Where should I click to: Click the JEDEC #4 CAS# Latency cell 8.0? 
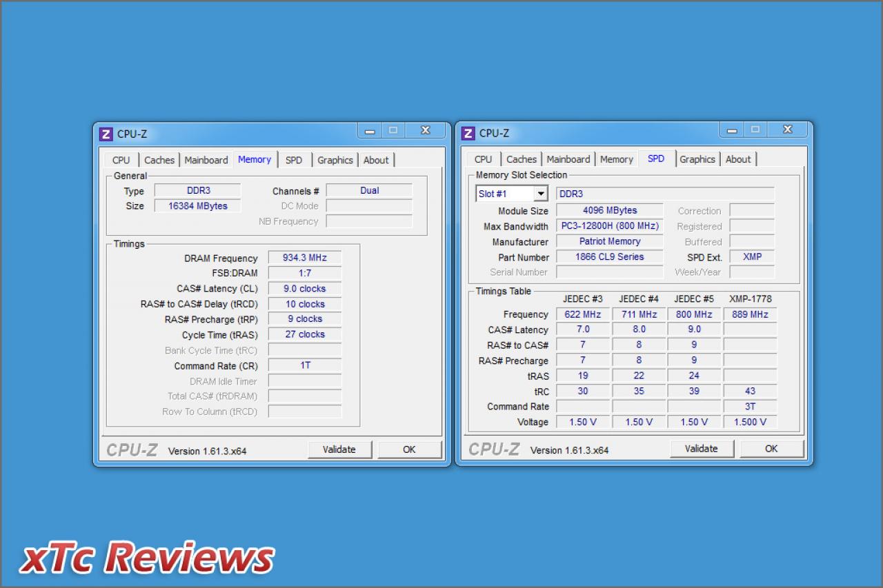[x=639, y=330]
